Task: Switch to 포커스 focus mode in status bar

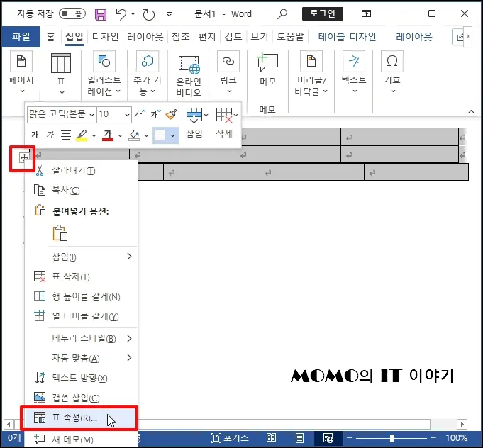Action: click(x=231, y=438)
